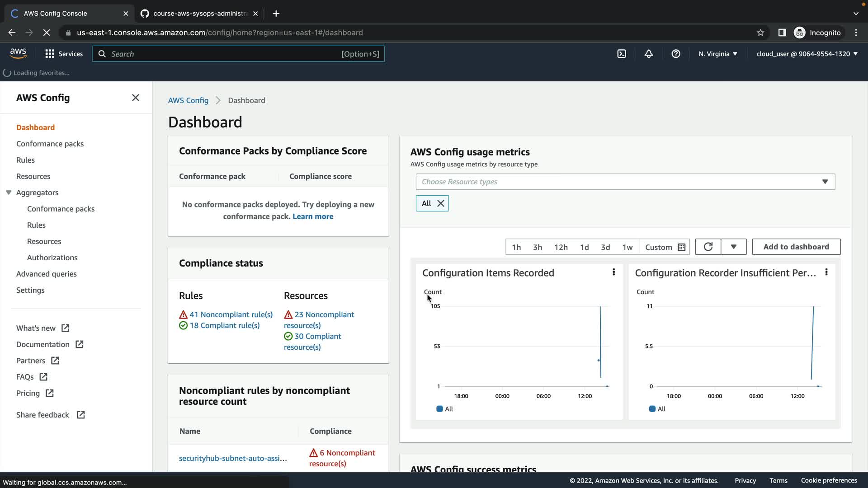Click the help question mark icon
Screen dimensions: 868x488
(x=676, y=54)
